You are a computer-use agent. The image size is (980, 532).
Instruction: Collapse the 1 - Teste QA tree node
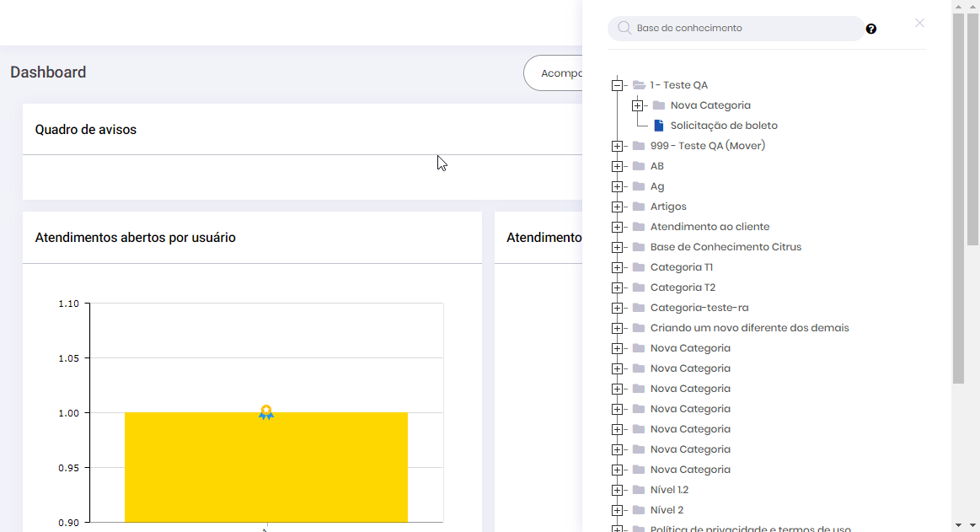[x=618, y=85]
